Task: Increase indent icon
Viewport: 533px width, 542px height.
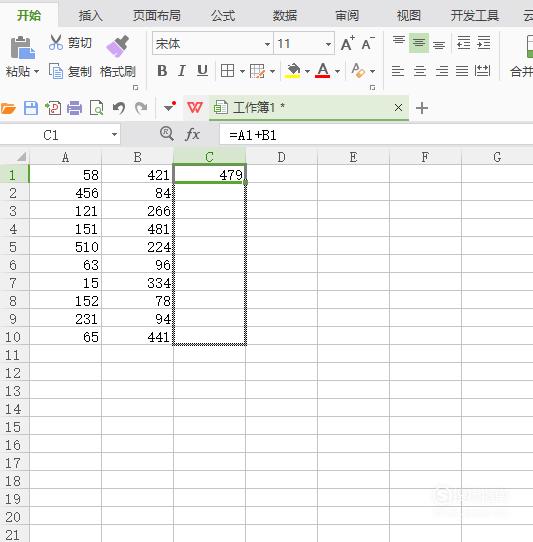Action: 484,43
